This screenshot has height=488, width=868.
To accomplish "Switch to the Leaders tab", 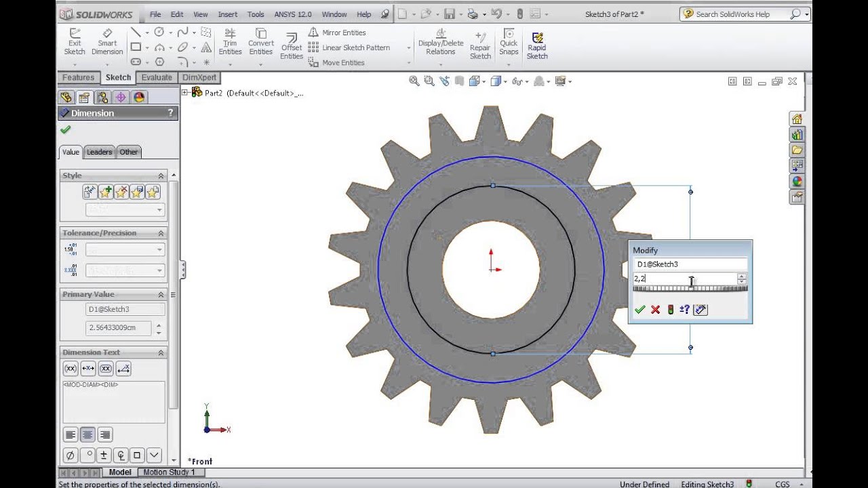I will tap(99, 152).
